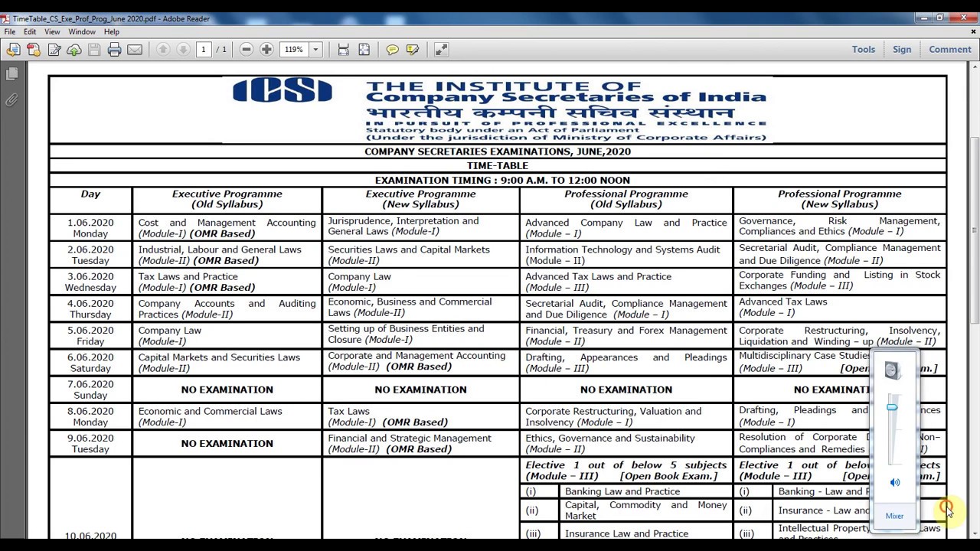
Task: Click the email envelope icon
Action: pyautogui.click(x=135, y=50)
